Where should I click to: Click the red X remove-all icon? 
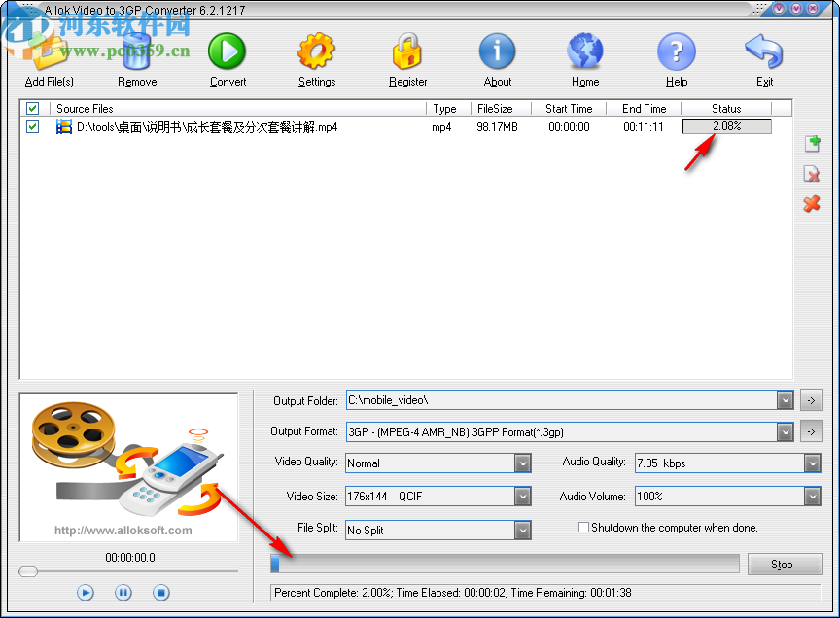click(x=812, y=205)
